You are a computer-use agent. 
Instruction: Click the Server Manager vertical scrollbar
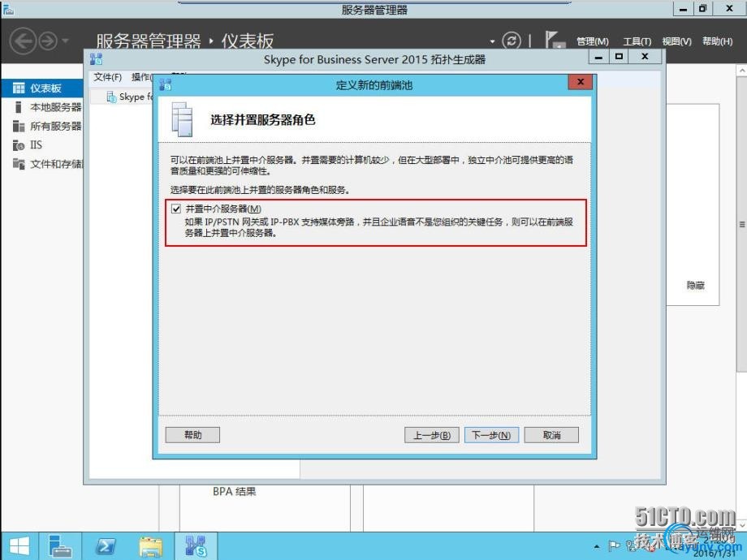[741, 223]
